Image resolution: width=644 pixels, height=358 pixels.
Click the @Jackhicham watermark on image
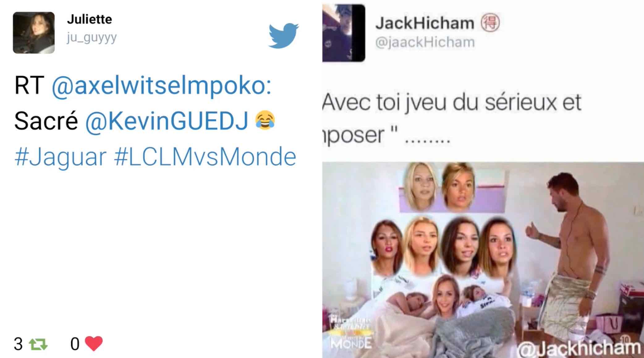(x=579, y=348)
